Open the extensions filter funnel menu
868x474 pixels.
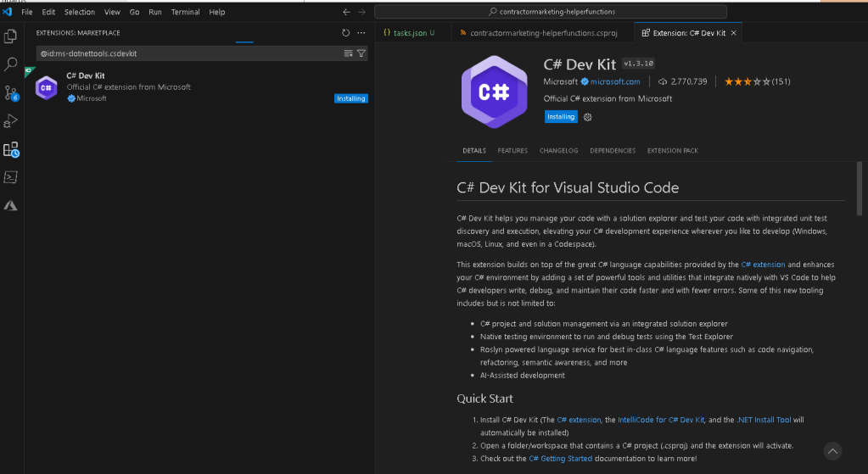[361, 53]
